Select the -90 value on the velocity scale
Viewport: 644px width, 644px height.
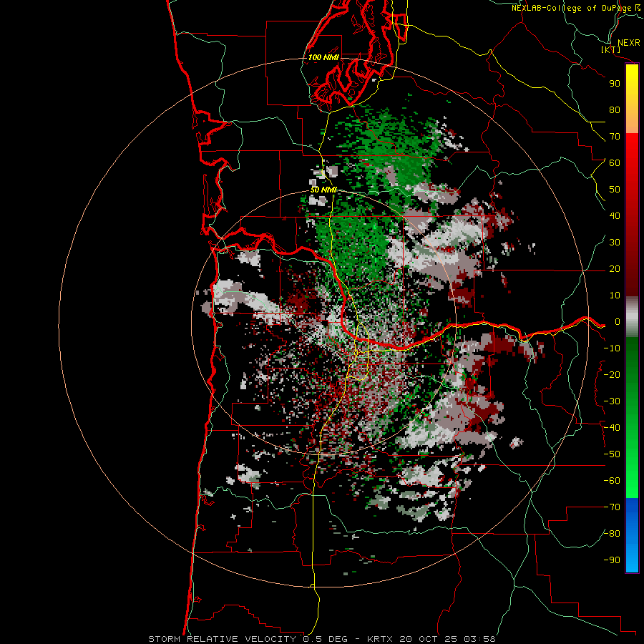(612, 560)
